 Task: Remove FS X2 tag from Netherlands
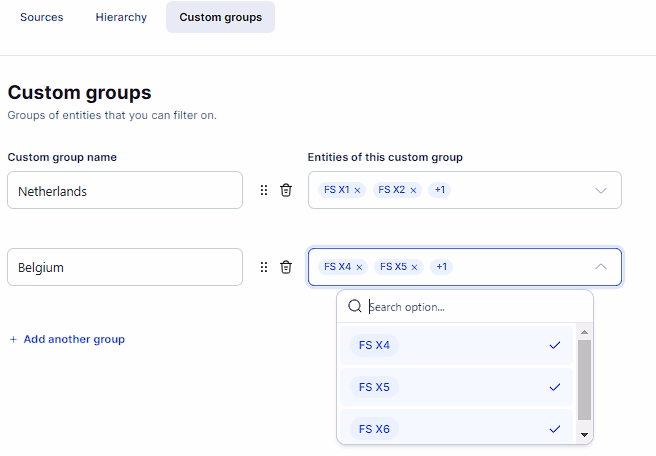pyautogui.click(x=413, y=190)
